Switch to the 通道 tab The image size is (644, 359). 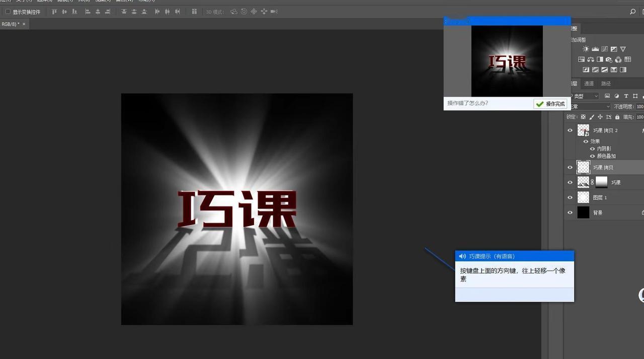[589, 84]
